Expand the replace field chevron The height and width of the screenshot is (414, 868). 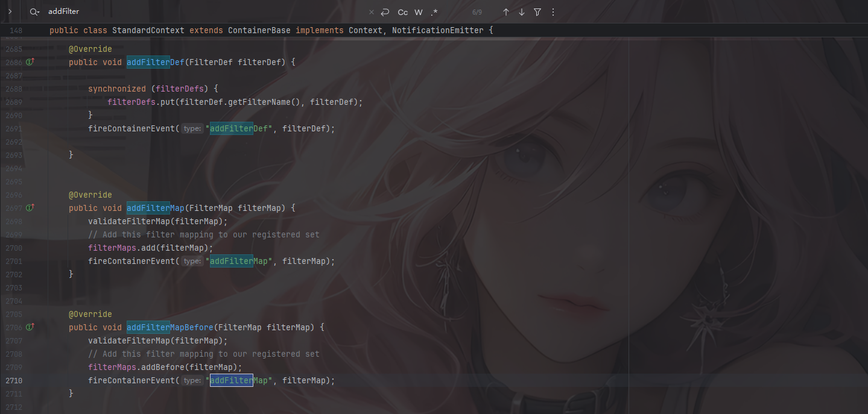(10, 11)
